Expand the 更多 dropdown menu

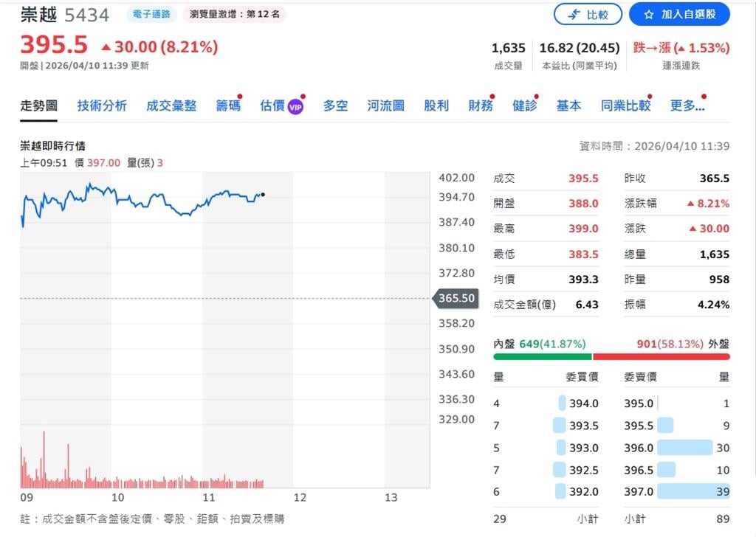687,105
